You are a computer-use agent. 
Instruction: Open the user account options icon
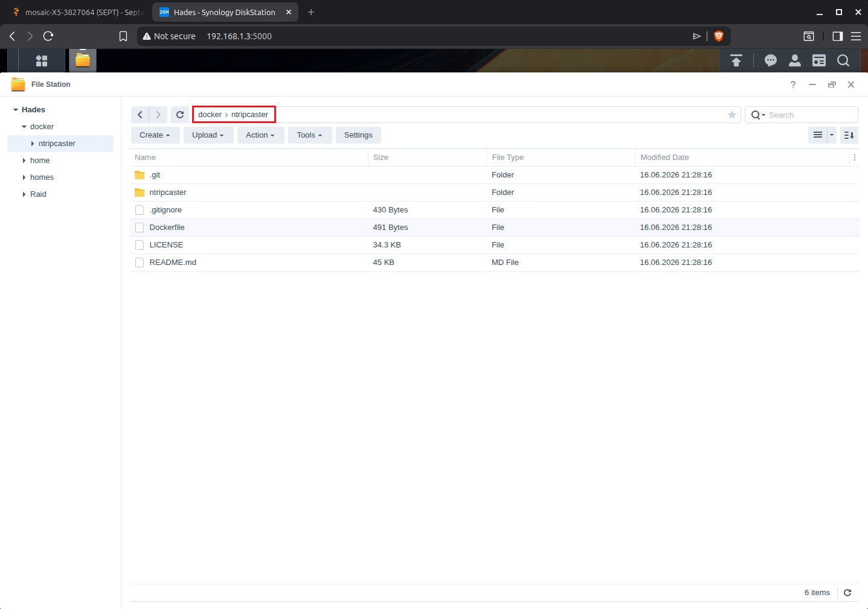pos(795,60)
